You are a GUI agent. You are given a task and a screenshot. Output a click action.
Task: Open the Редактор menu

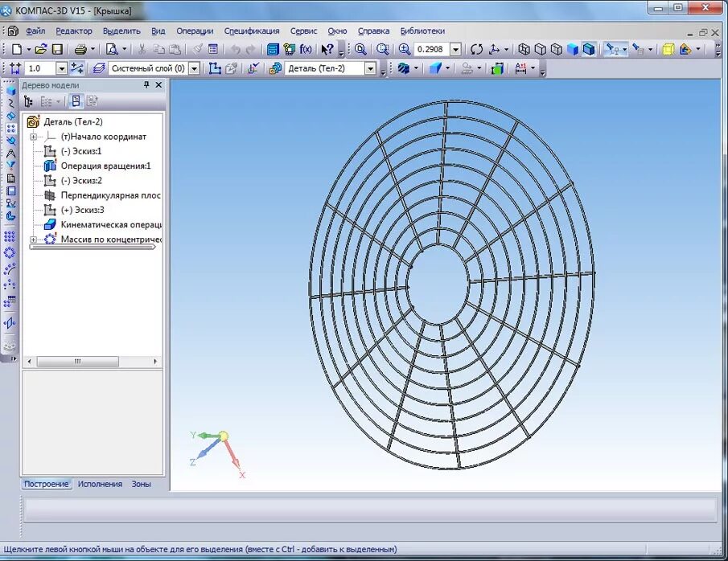[74, 31]
